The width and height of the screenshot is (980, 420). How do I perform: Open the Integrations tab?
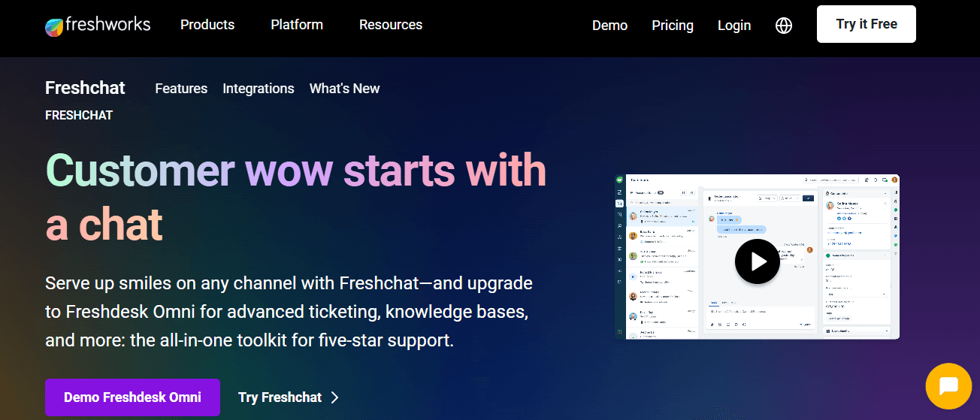[x=259, y=89]
